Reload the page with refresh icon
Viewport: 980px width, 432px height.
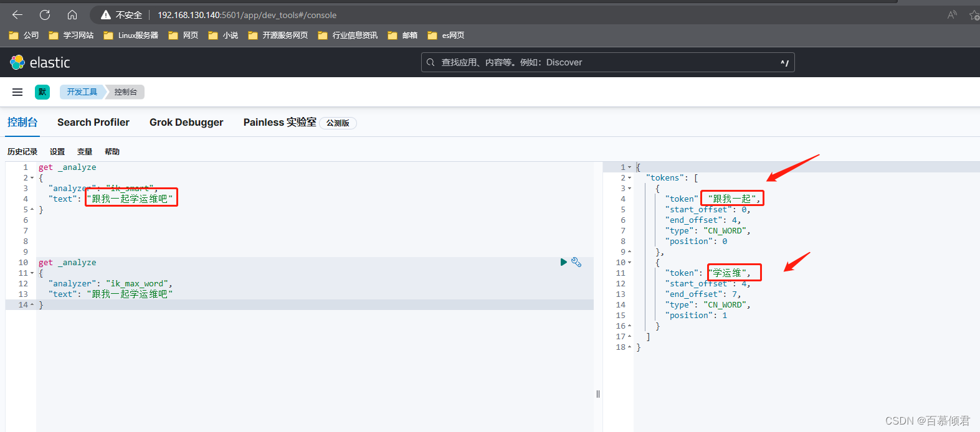(x=45, y=14)
